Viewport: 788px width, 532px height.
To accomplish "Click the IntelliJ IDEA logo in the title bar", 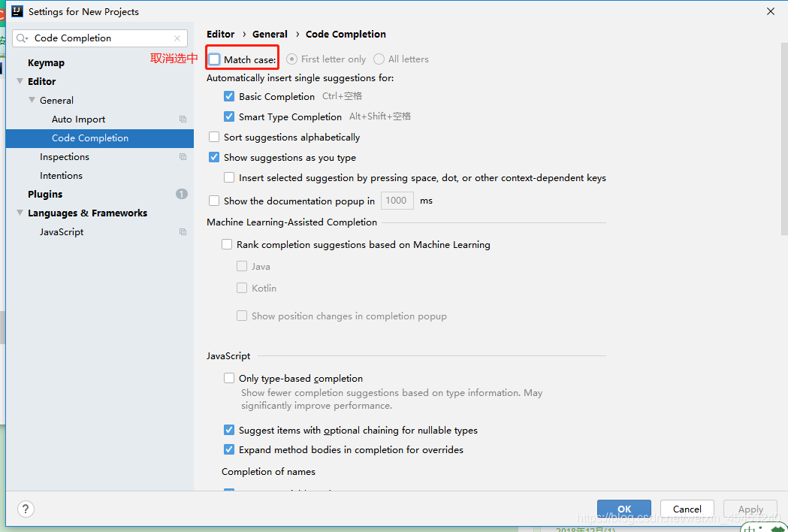I will (x=17, y=11).
